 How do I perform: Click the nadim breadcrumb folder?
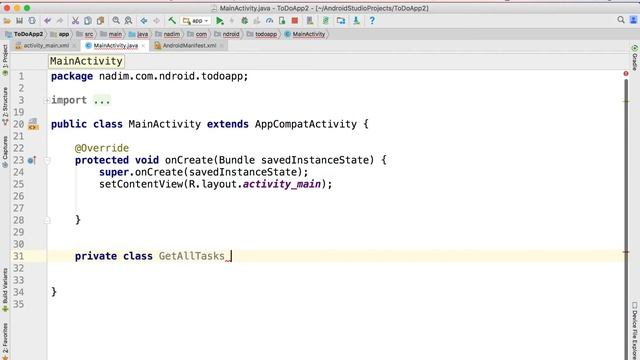[x=168, y=34]
